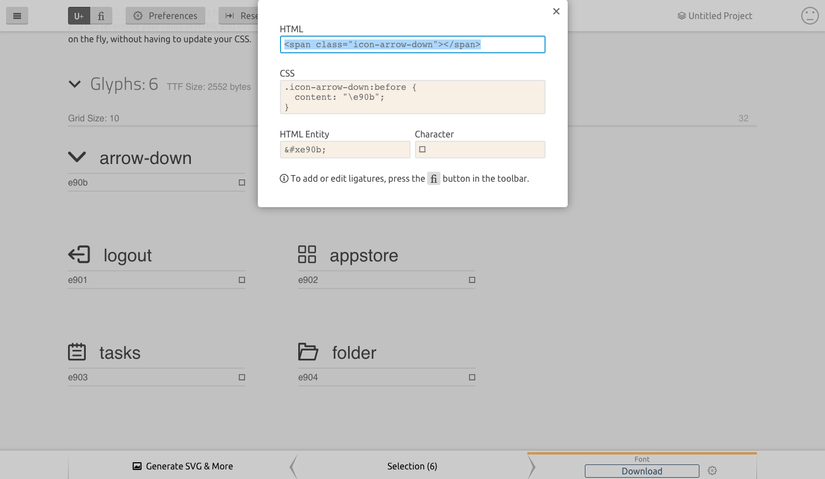
Task: Click the smiley face icon
Action: tap(810, 16)
